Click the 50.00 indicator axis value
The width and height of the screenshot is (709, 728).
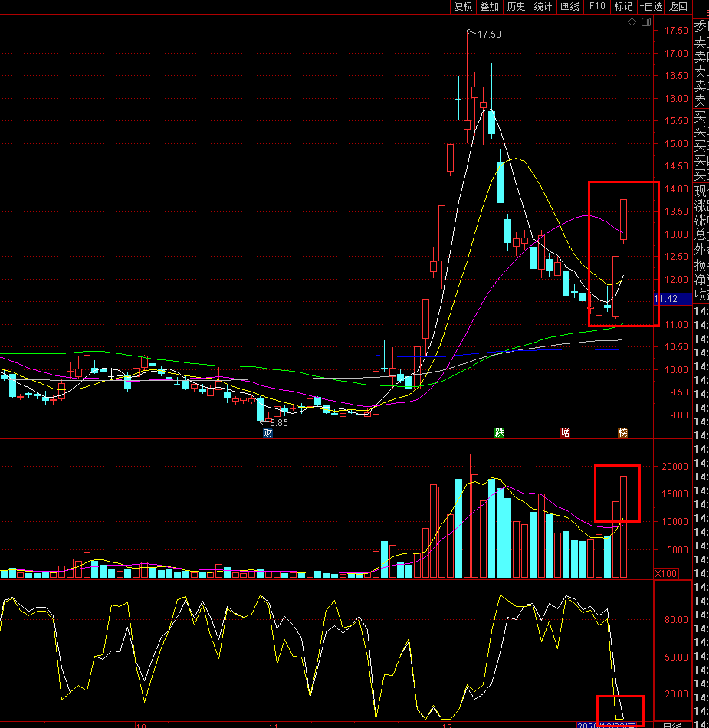click(676, 657)
